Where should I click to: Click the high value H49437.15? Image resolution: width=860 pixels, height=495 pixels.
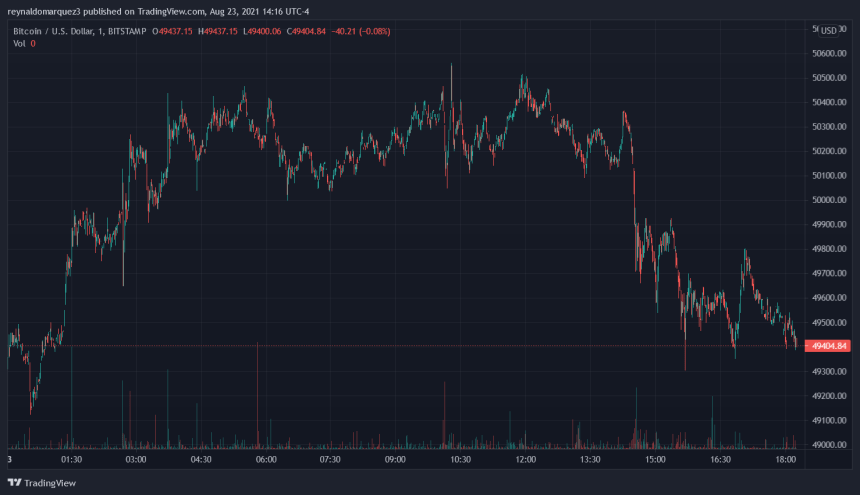[x=218, y=31]
